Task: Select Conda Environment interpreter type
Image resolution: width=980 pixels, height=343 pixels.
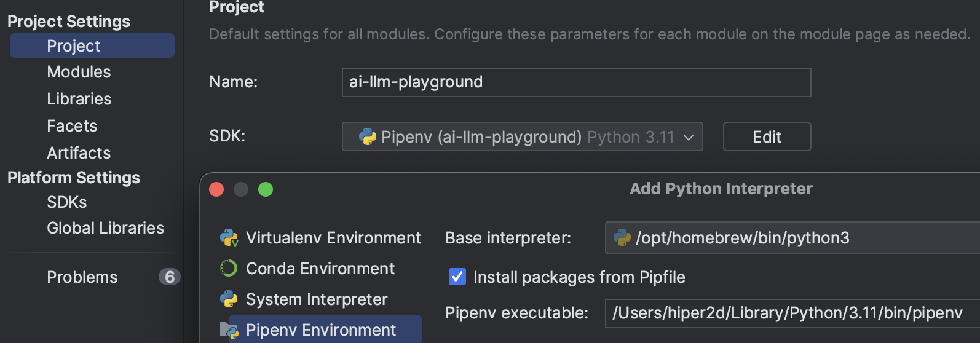Action: (x=320, y=269)
